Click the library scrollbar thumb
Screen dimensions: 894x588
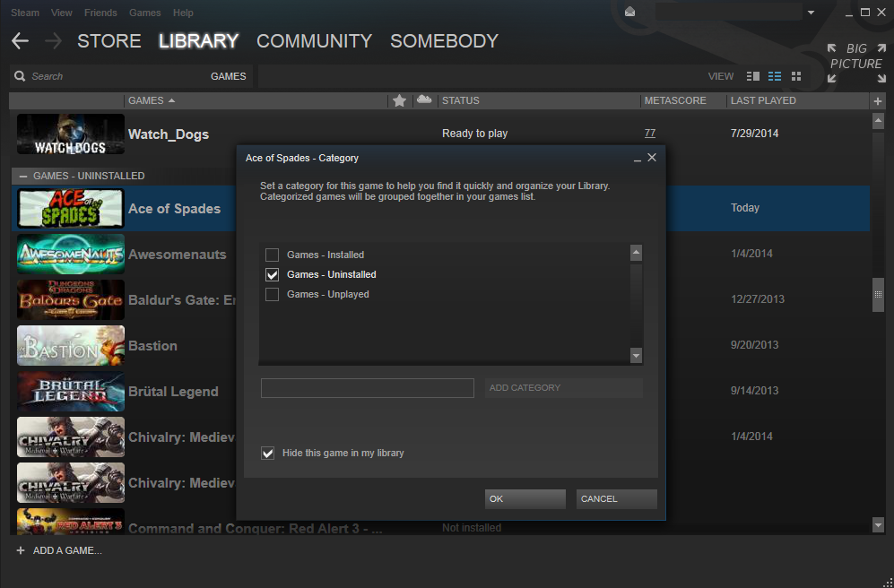click(878, 295)
